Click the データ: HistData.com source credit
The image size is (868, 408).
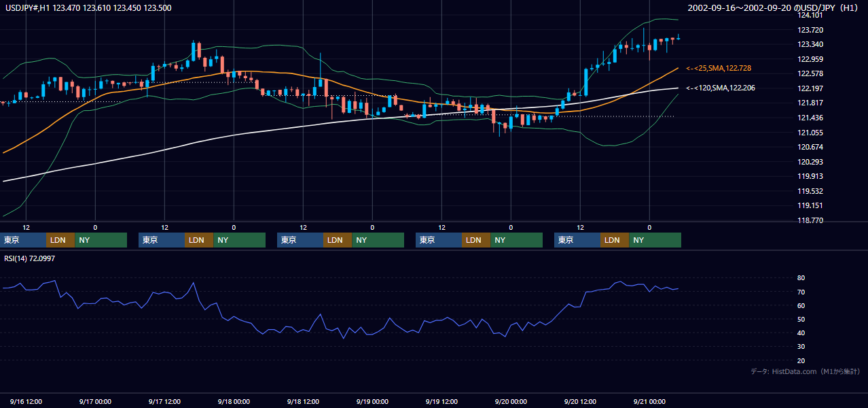(806, 371)
